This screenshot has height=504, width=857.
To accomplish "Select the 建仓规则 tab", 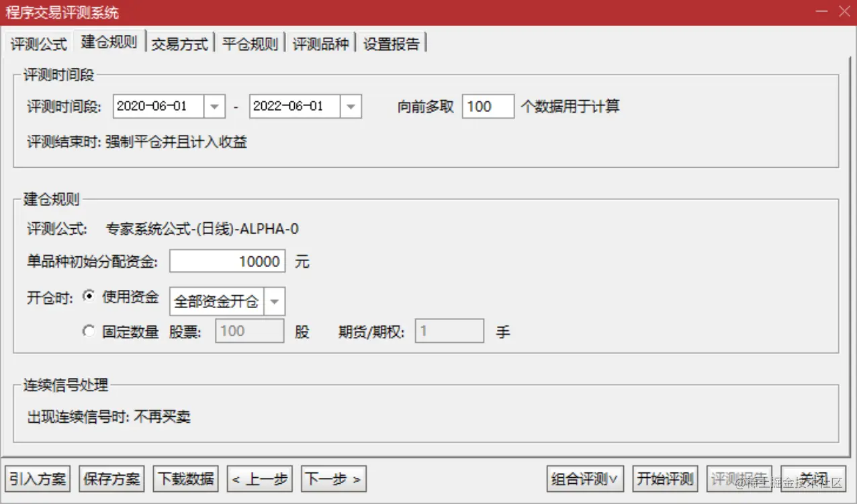I will 109,42.
